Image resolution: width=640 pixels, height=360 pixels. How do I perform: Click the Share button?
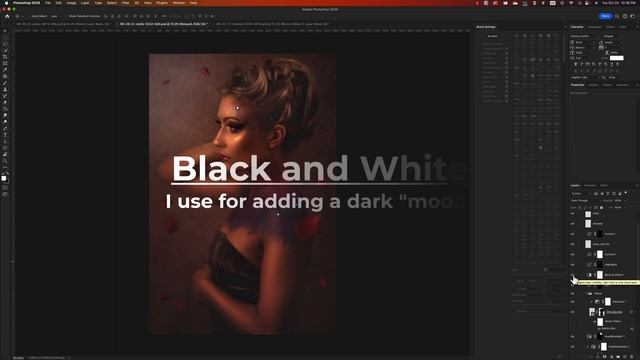pyautogui.click(x=605, y=16)
